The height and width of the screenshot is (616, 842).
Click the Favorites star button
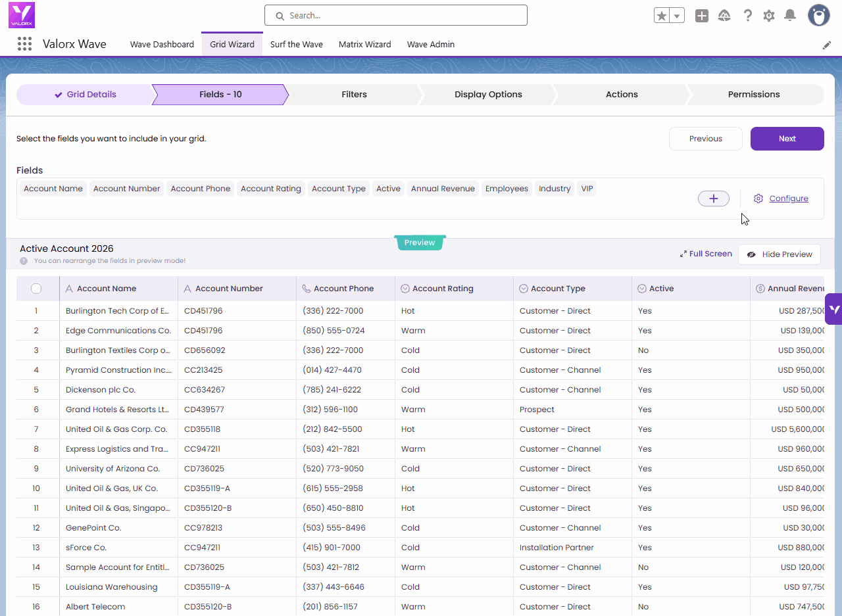(661, 16)
